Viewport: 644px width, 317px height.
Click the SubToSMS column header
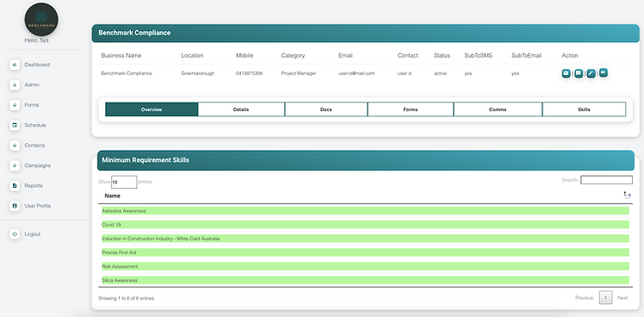click(x=478, y=55)
